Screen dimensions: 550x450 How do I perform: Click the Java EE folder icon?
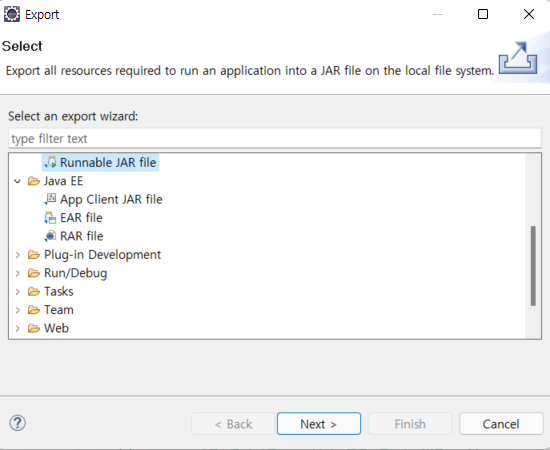point(34,181)
